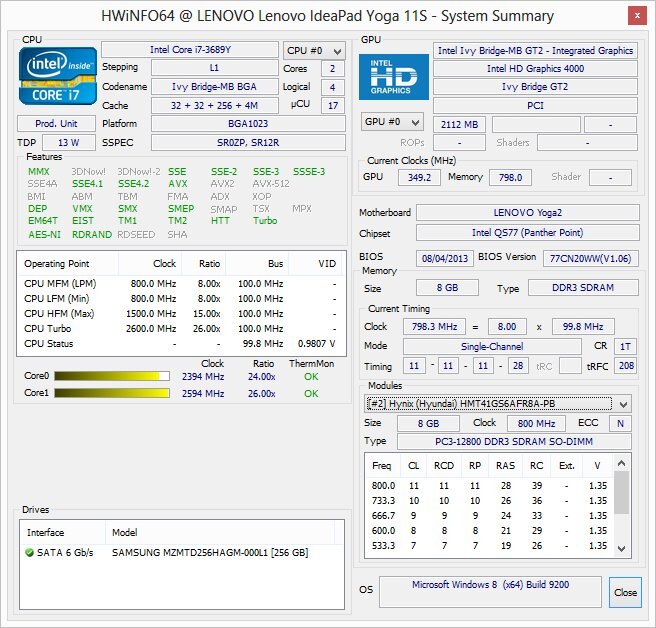Click the DDR3 SDRAM memory type field
The image size is (656, 628).
583,287
